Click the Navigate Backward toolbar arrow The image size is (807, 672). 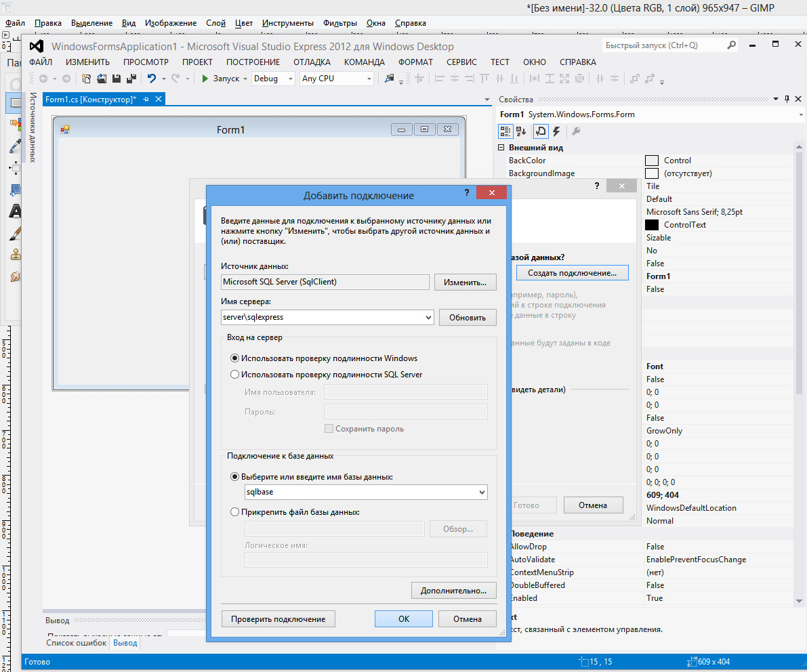(43, 79)
